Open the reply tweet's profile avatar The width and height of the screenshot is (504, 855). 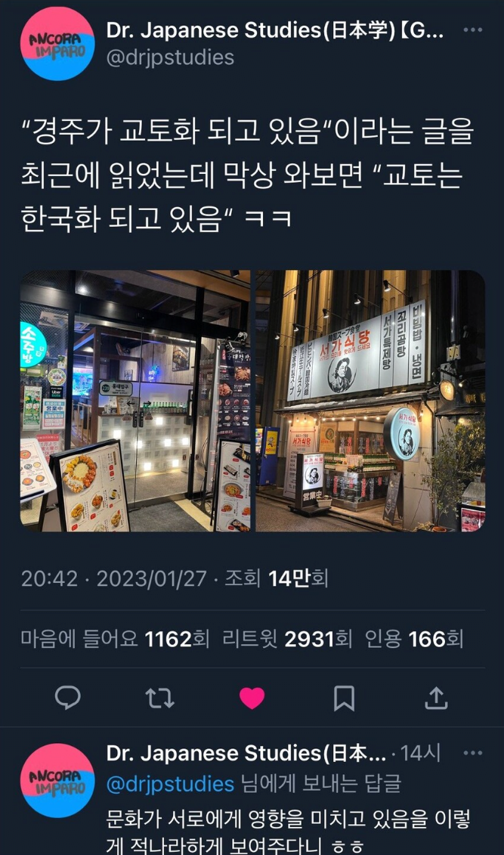57,780
